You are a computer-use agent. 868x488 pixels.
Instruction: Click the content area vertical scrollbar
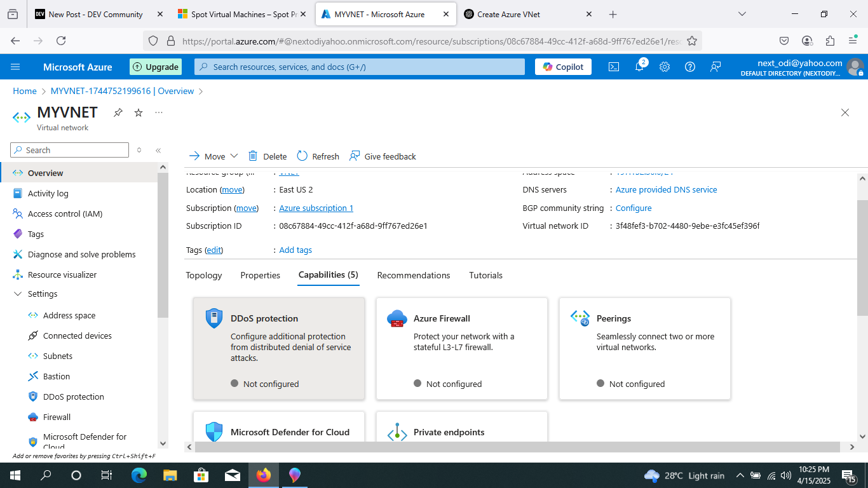[862, 257]
